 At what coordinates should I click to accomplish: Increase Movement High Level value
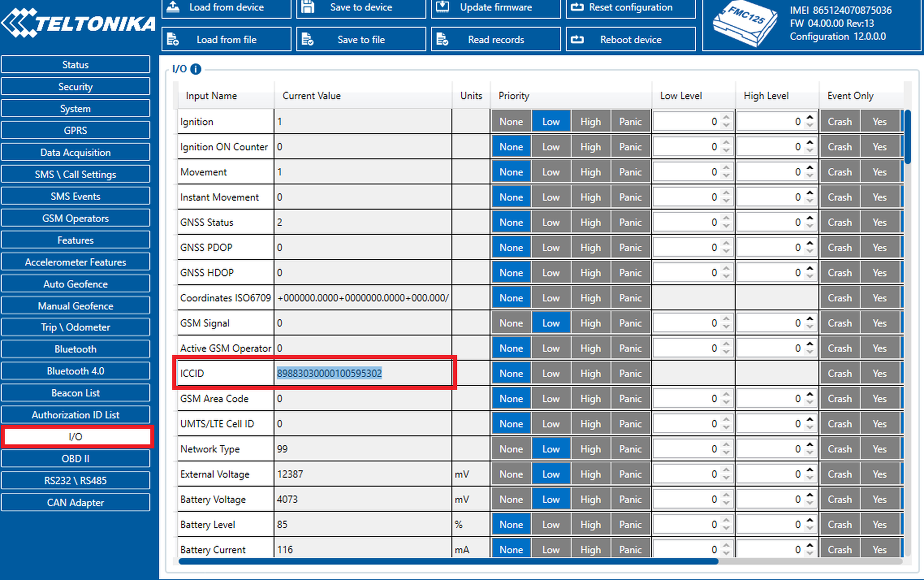(810, 168)
